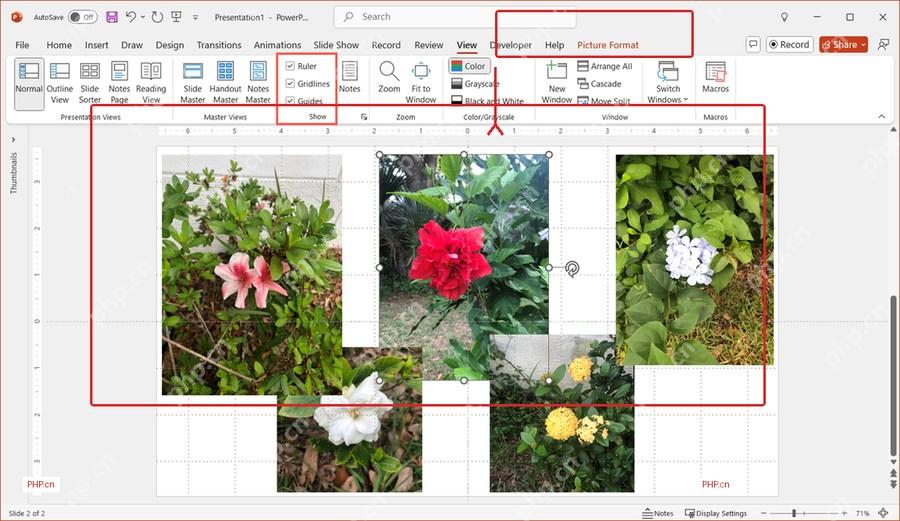The image size is (900, 521).
Task: Select Color view mode
Action: [x=469, y=66]
